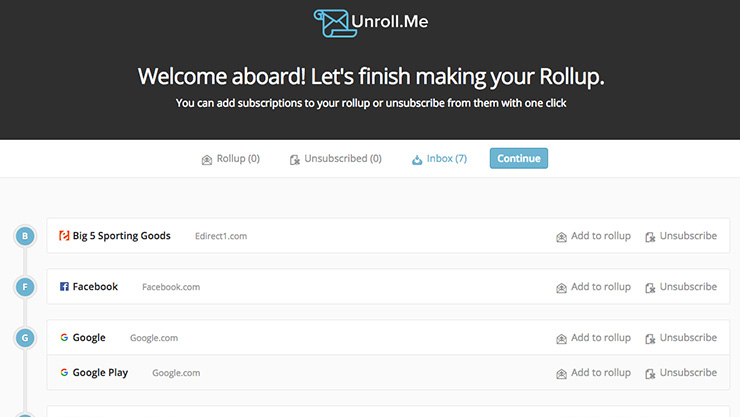This screenshot has width=740, height=417.
Task: Click the Google Play row's G icon
Action: (64, 372)
